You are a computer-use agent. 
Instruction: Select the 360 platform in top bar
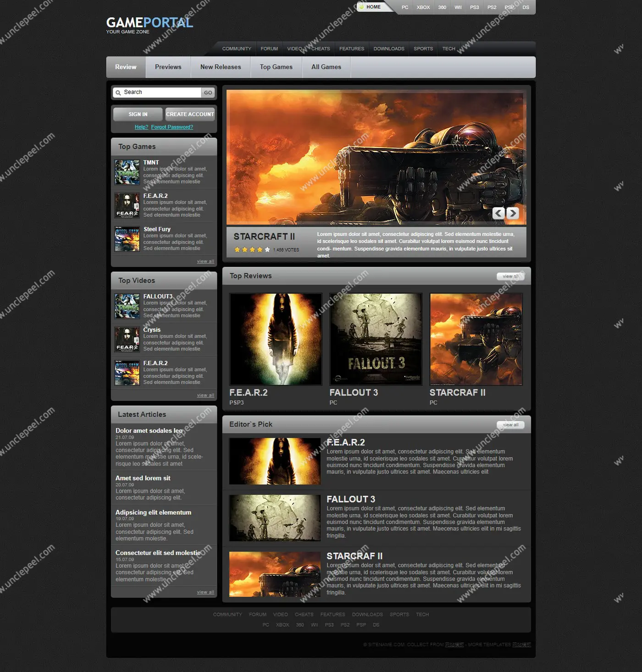coord(442,7)
